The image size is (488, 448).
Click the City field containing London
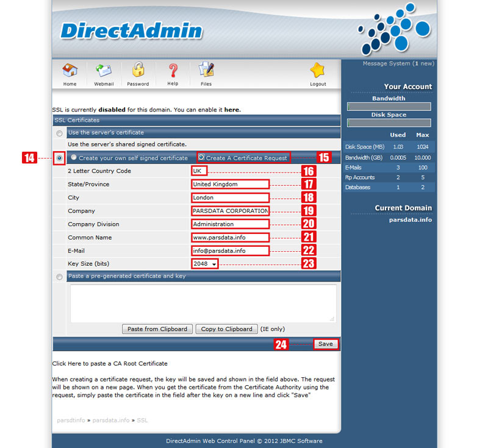[x=231, y=197]
